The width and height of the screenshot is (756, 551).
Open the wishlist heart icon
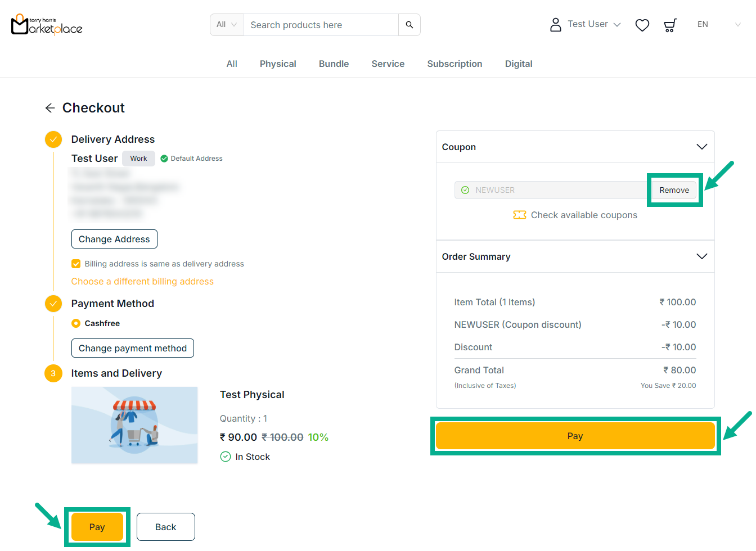pos(642,25)
